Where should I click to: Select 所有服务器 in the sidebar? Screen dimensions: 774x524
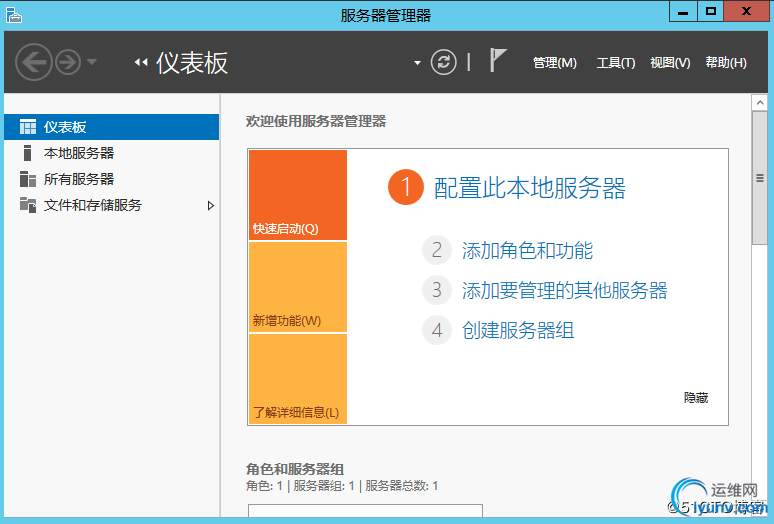(79, 179)
